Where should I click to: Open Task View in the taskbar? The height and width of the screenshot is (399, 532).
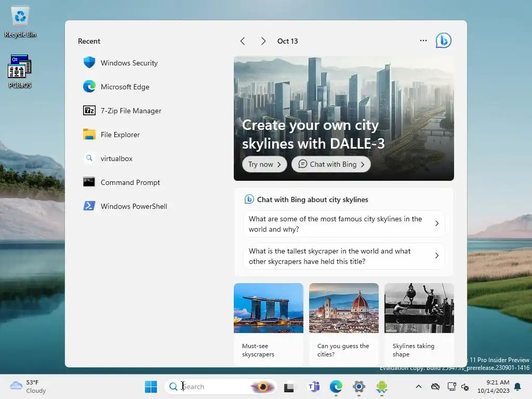coord(289,387)
